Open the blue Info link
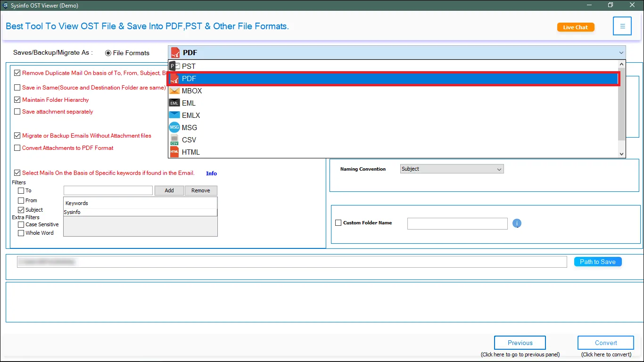Screen dimensions: 644x362 [211, 173]
